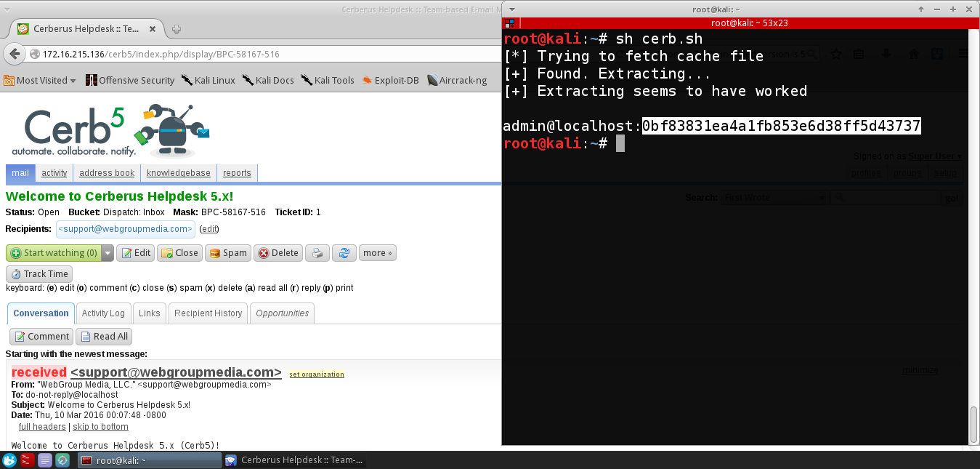Open the knowledgebase tab
The height and width of the screenshot is (469, 980).
click(x=179, y=173)
